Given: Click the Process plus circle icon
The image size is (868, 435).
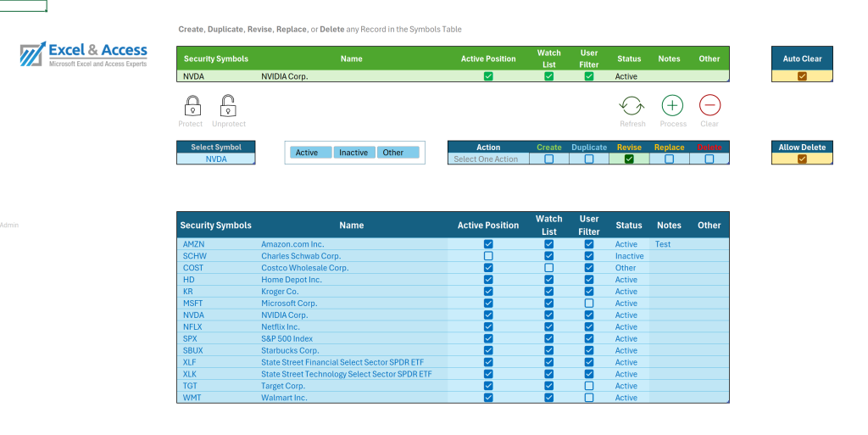Looking at the screenshot, I should tap(672, 105).
